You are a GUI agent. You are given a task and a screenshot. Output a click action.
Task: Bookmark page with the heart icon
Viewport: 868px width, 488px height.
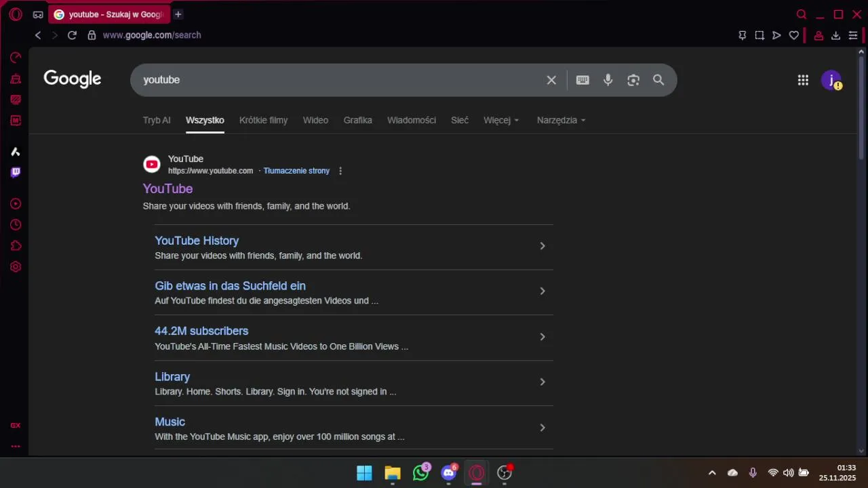pyautogui.click(x=794, y=35)
